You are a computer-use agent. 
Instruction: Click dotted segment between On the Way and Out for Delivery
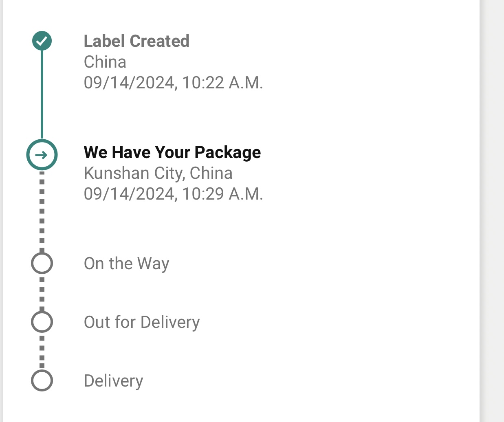click(42, 292)
